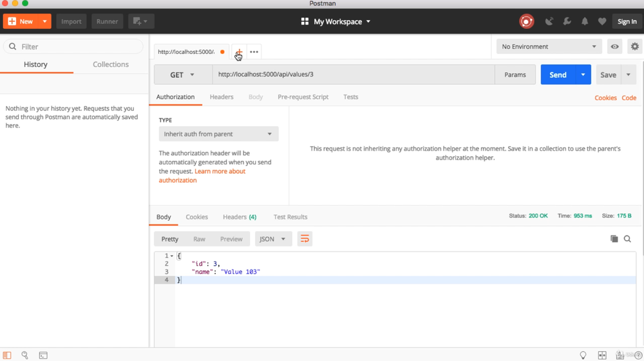Switch to two-pane layout icon
Viewport: 644px width, 361px height.
tap(602, 355)
